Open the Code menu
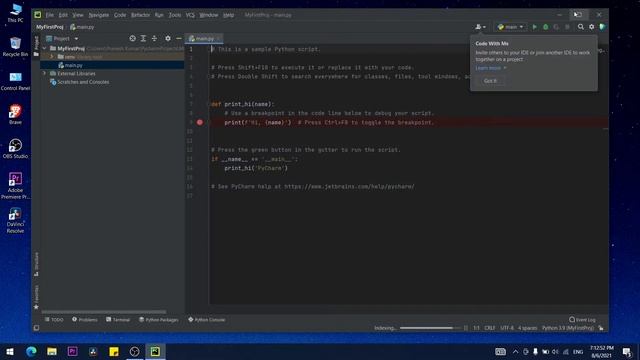 [120, 15]
